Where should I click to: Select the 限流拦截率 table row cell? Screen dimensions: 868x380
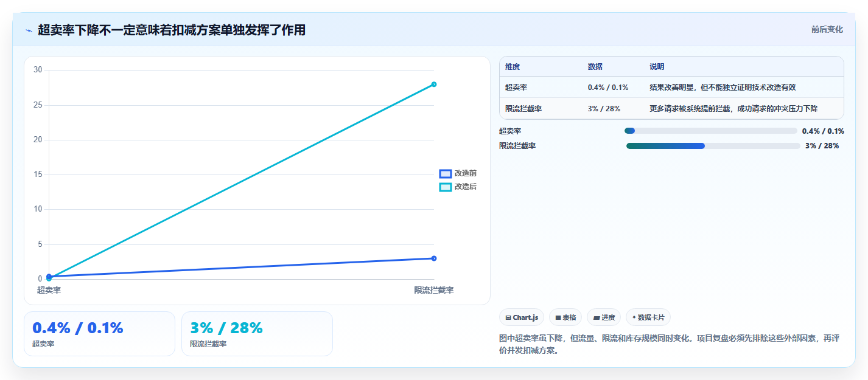[523, 109]
